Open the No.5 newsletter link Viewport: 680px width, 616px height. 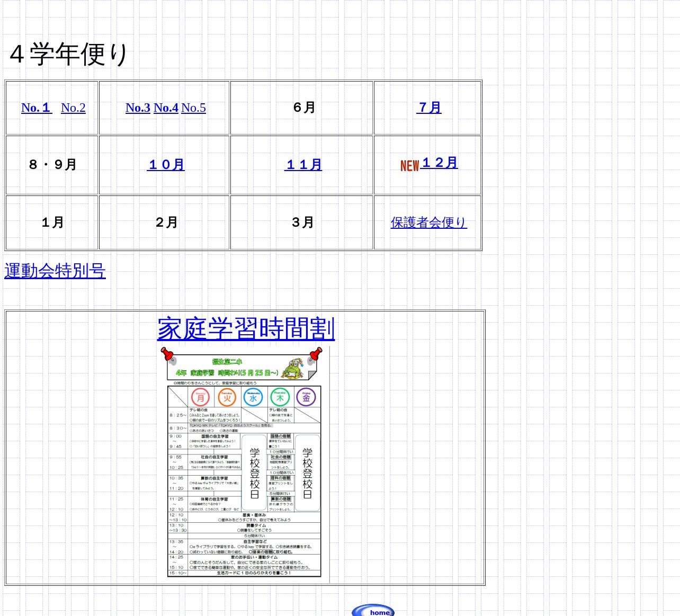tap(193, 108)
